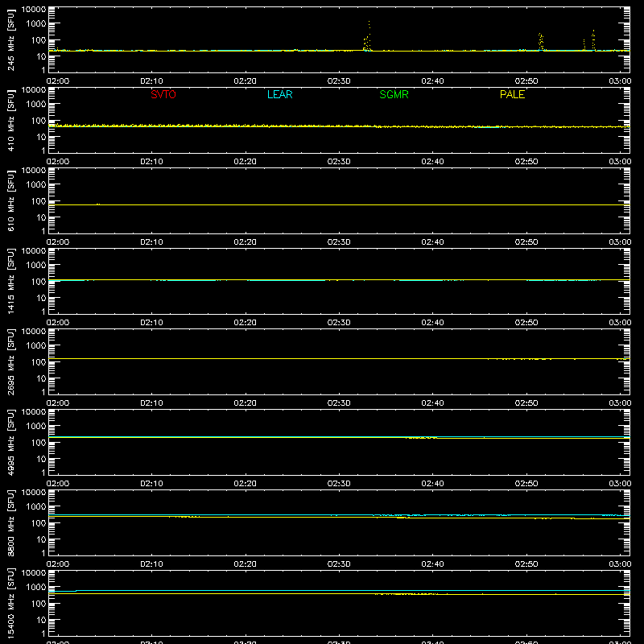
Task: Select the 1415 MHz [SFU] axis title
Action: click(11, 281)
